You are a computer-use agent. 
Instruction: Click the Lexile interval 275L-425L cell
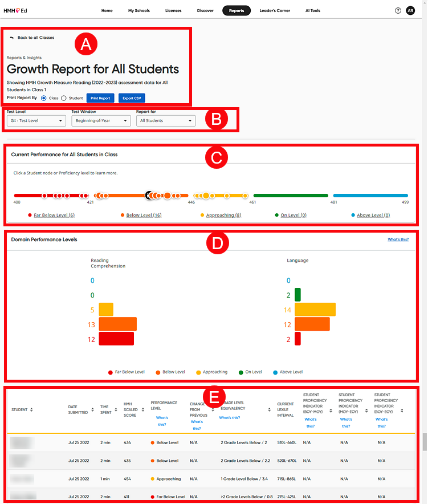click(x=287, y=497)
